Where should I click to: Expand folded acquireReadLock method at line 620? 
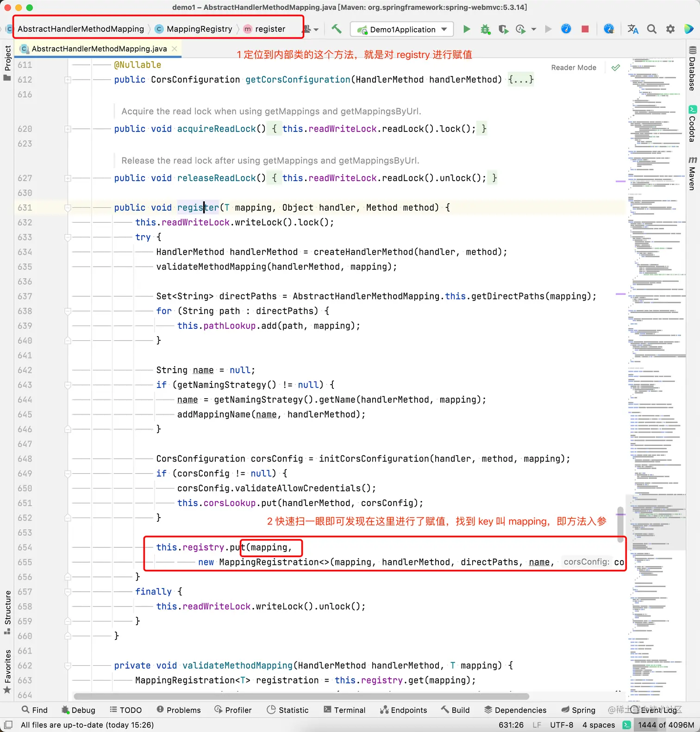[x=68, y=129]
